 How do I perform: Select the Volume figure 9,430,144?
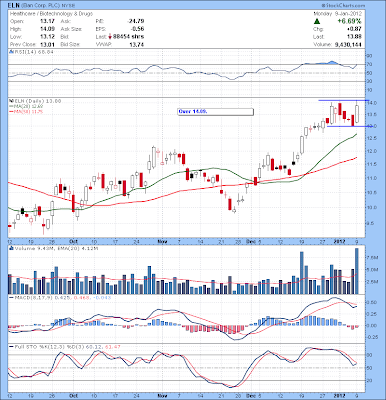tap(348, 44)
